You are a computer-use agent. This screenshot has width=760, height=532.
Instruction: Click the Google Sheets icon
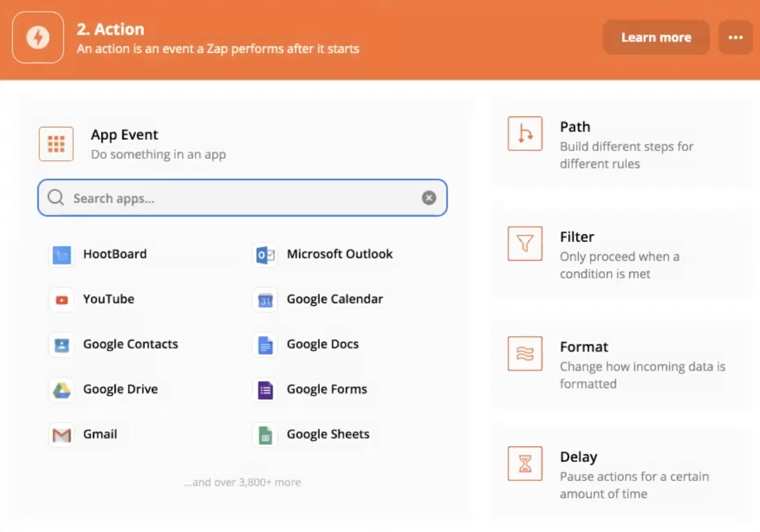click(265, 435)
